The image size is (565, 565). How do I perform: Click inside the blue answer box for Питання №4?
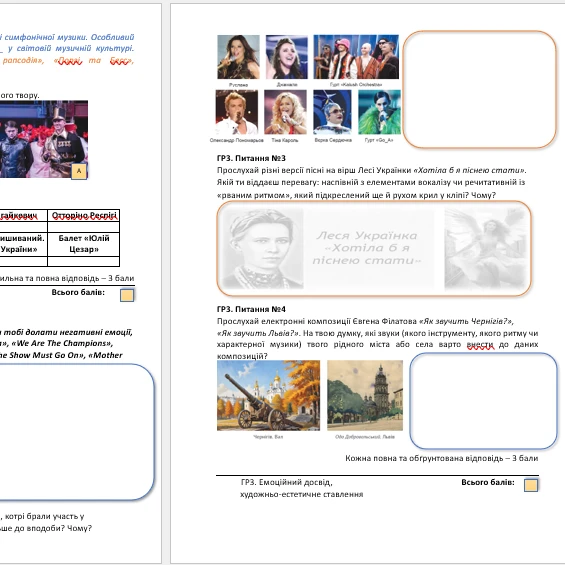coord(484,401)
